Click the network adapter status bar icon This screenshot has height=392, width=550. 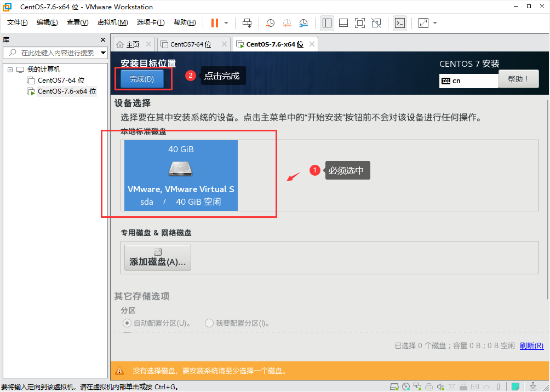click(x=417, y=387)
